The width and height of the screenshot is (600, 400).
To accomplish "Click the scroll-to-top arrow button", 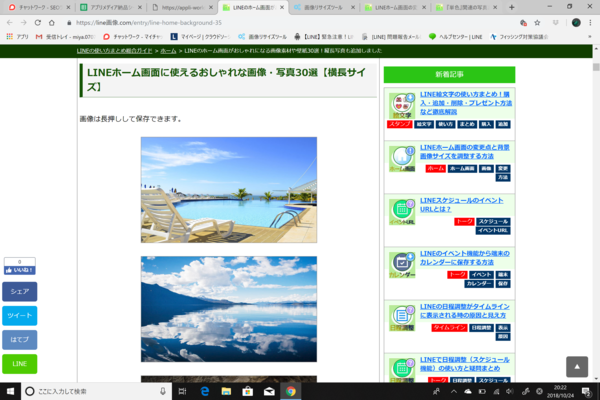I will click(x=577, y=367).
